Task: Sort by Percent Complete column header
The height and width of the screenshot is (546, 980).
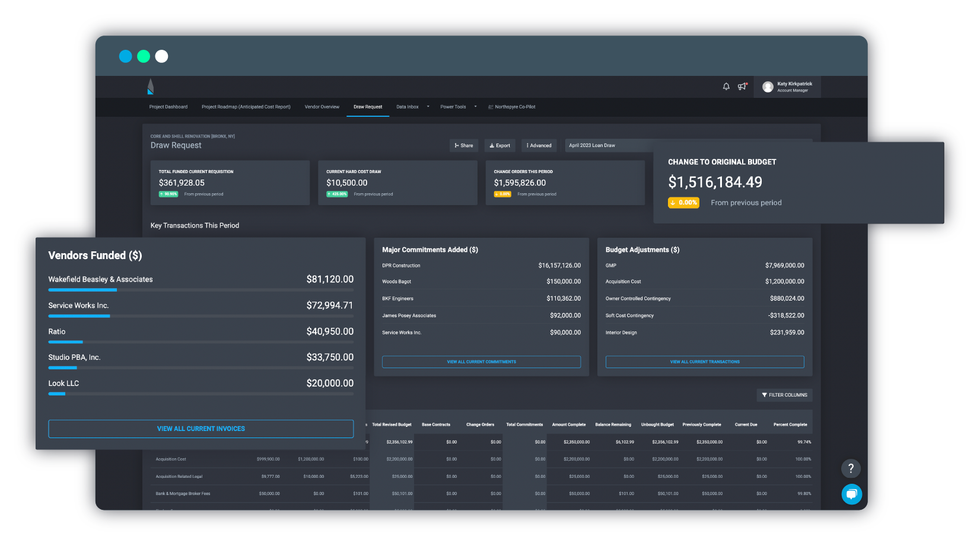Action: (790, 424)
